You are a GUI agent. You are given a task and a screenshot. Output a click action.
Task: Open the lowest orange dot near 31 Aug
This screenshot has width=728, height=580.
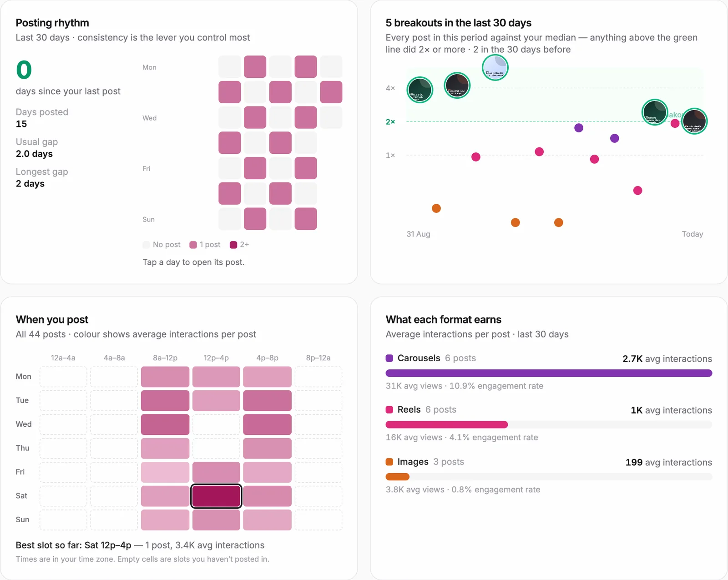[x=436, y=208]
